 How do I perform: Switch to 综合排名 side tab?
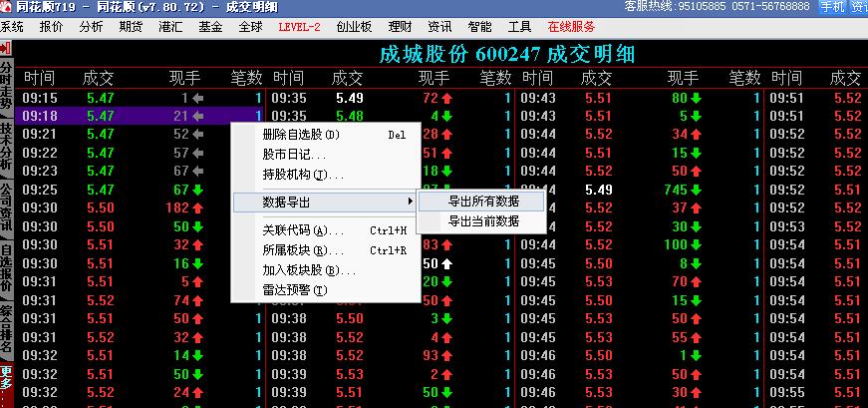coord(6,329)
